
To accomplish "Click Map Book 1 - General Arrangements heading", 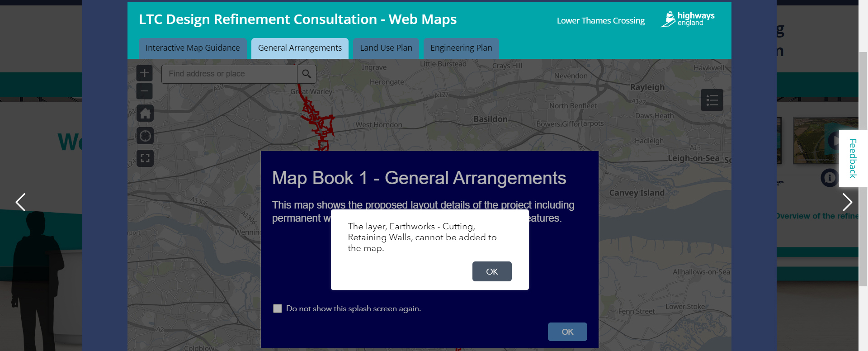I will [x=419, y=178].
